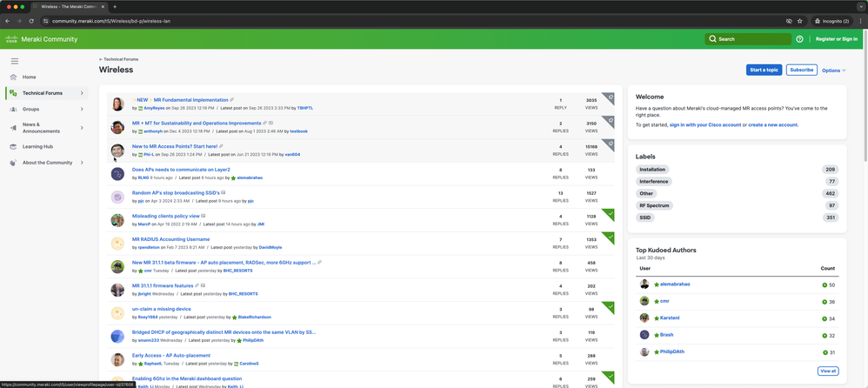868x388 pixels.
Task: Click the search magnifier icon
Action: (x=712, y=39)
